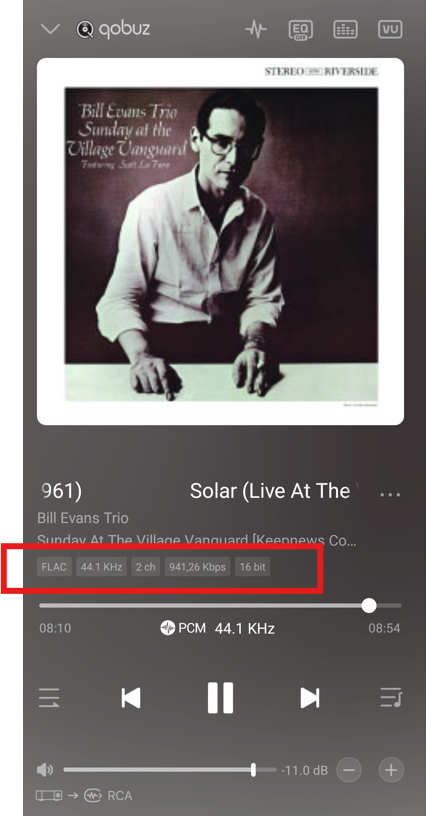This screenshot has height=816, width=426.
Task: Open the Sunday at the Village Vanguard artwork
Action: [x=221, y=241]
